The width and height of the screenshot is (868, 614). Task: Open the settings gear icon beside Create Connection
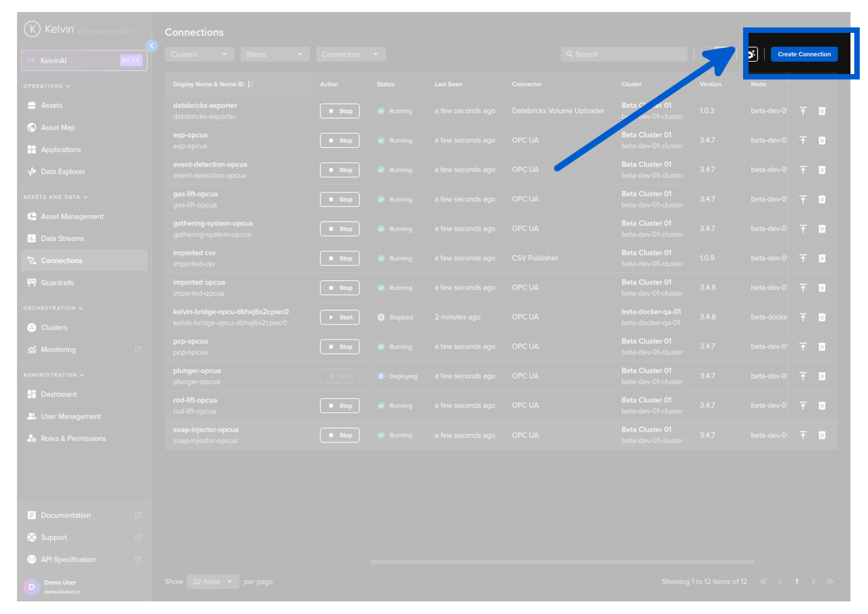coord(752,54)
